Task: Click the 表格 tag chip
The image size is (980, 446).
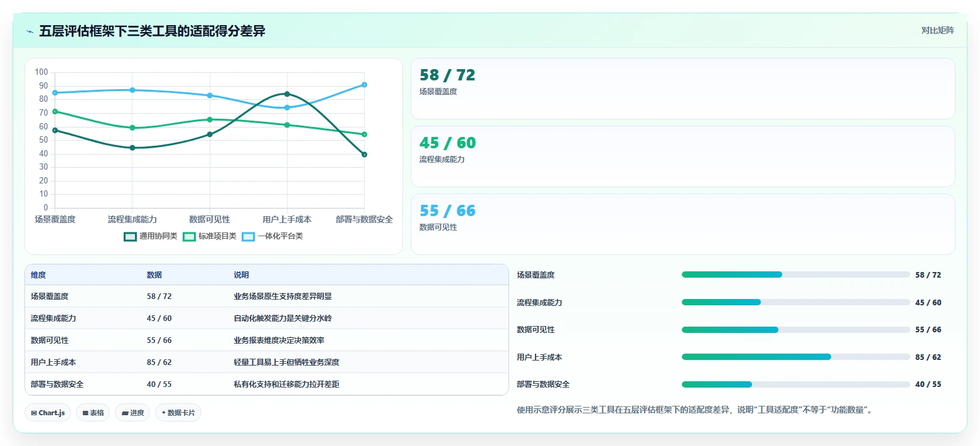Action: pyautogui.click(x=93, y=413)
